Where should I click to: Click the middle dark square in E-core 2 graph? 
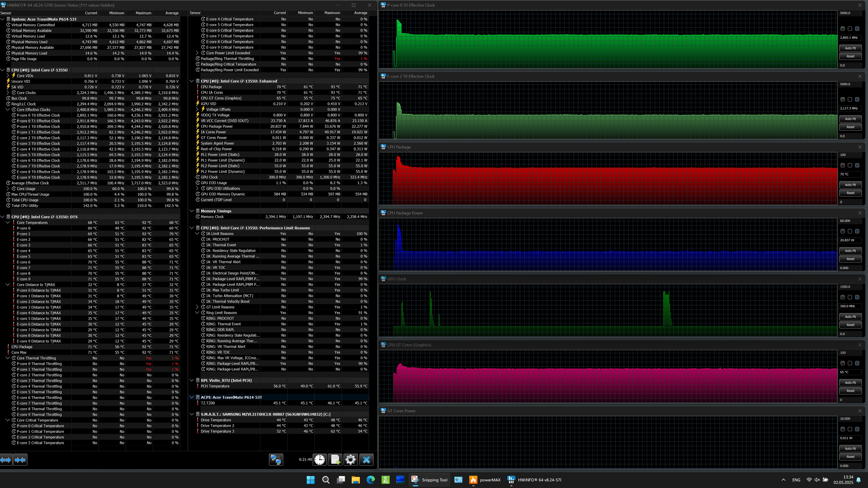849,99
